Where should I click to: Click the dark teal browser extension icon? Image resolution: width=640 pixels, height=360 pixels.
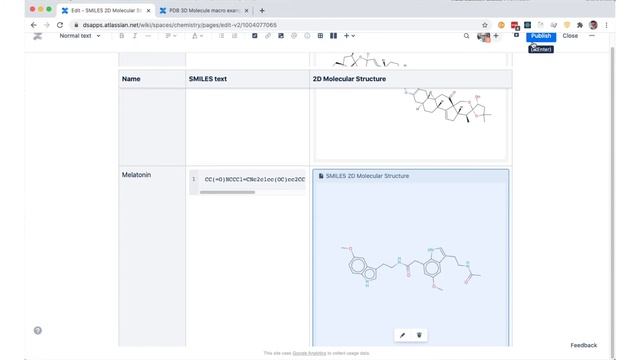527,25
